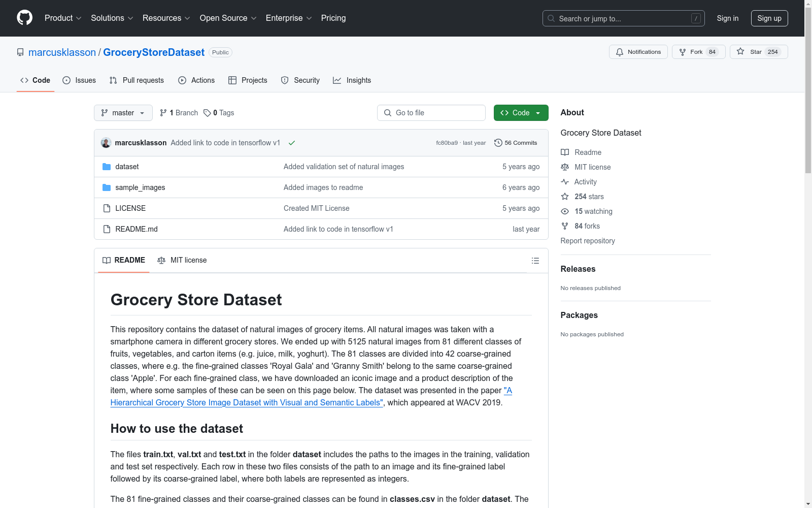Click Report repository link
Viewport: 812px width, 508px height.
click(588, 241)
